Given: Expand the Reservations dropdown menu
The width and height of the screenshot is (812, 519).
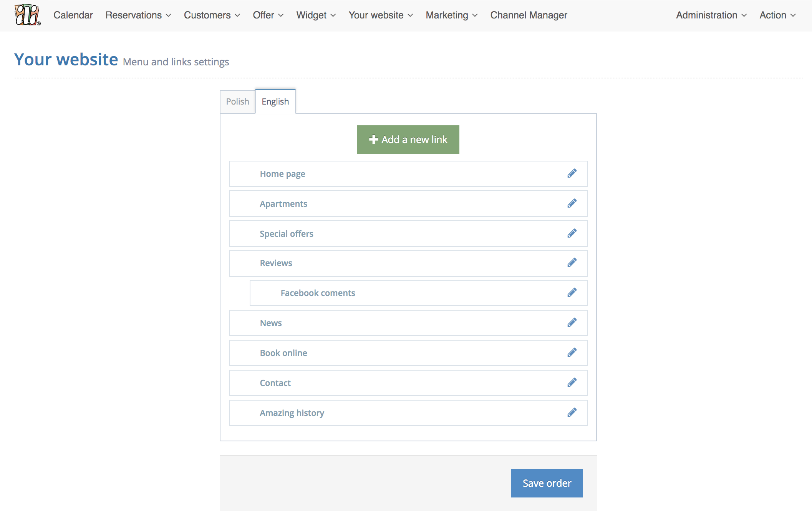Looking at the screenshot, I should tap(138, 15).
